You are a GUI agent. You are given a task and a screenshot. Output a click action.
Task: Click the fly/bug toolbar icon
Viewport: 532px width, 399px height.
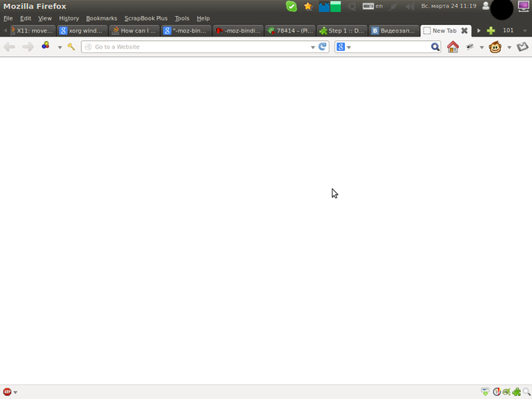(x=470, y=47)
